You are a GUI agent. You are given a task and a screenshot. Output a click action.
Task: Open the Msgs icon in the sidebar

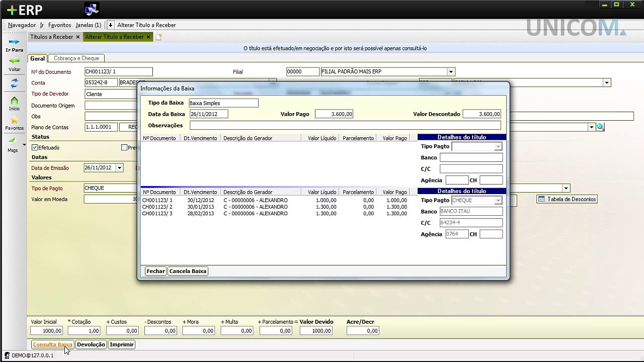pyautogui.click(x=12, y=141)
